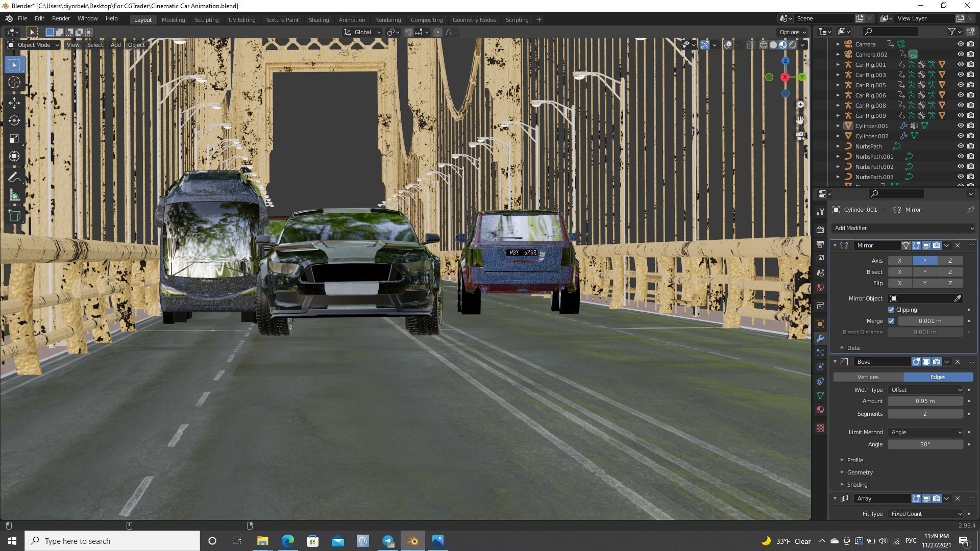Image resolution: width=980 pixels, height=551 pixels.
Task: Select the Cursor tool in the toolbar
Action: point(14,82)
